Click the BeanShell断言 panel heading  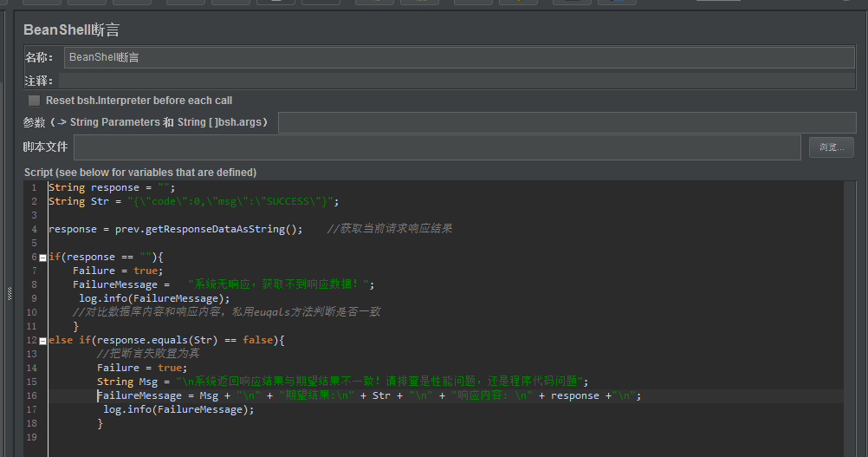click(71, 29)
